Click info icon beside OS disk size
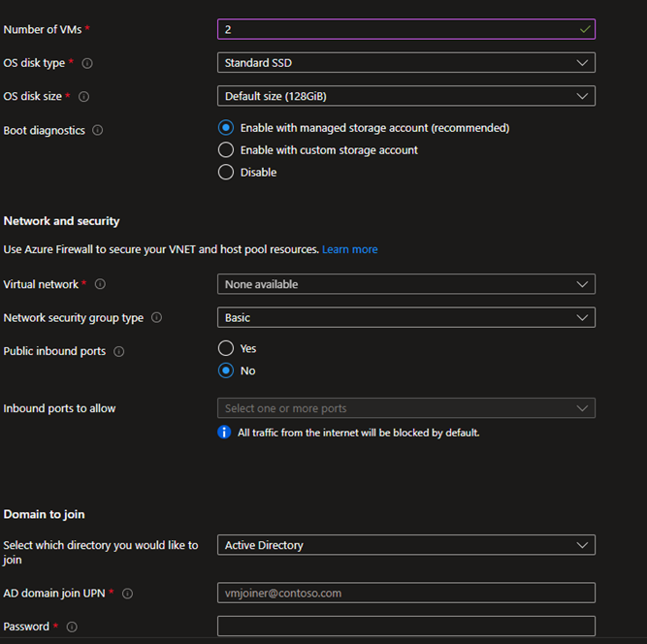647x644 pixels. (83, 97)
